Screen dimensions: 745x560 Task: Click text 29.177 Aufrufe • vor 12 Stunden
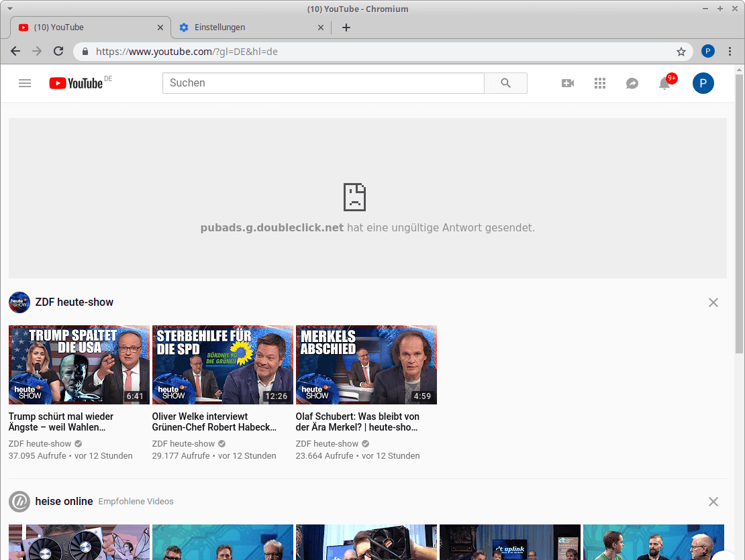pyautogui.click(x=214, y=455)
